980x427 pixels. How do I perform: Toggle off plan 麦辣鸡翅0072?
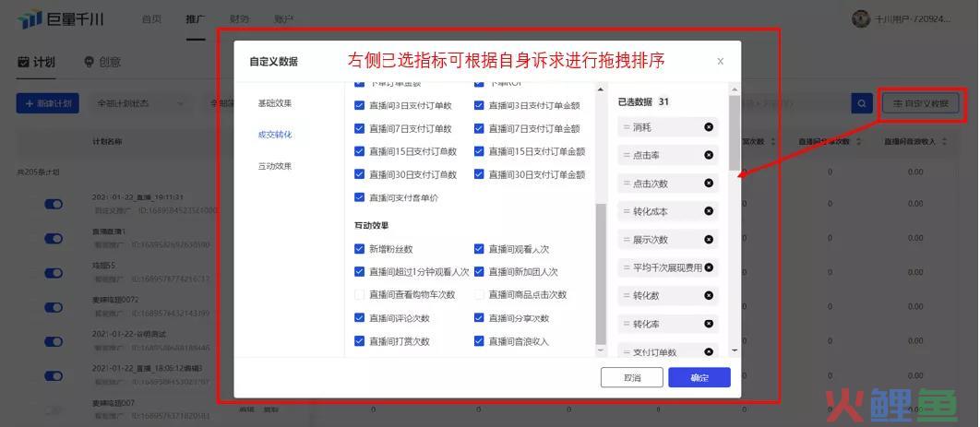tap(54, 307)
